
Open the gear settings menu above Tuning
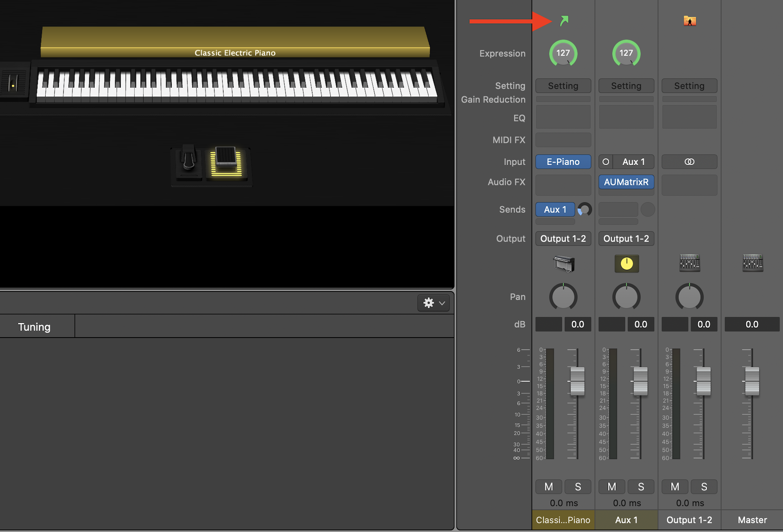(x=434, y=303)
